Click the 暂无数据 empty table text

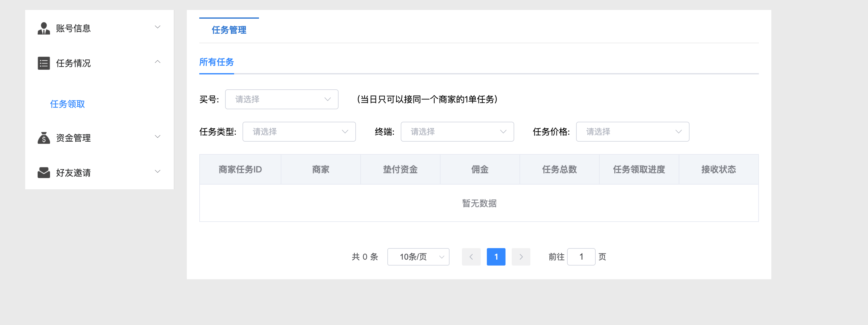click(x=479, y=203)
